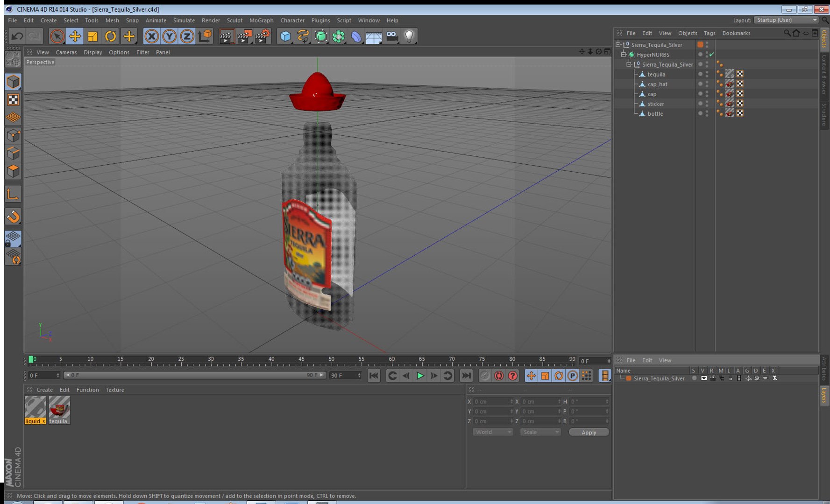Image resolution: width=830 pixels, height=504 pixels.
Task: Click the Content Browser side tab
Action: click(824, 74)
